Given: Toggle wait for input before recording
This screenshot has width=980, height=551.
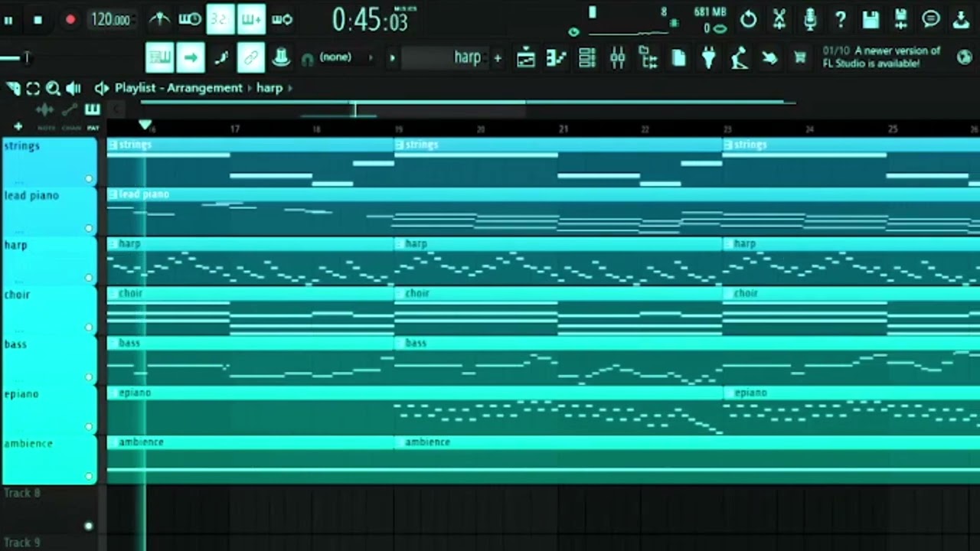Looking at the screenshot, I should 190,19.
